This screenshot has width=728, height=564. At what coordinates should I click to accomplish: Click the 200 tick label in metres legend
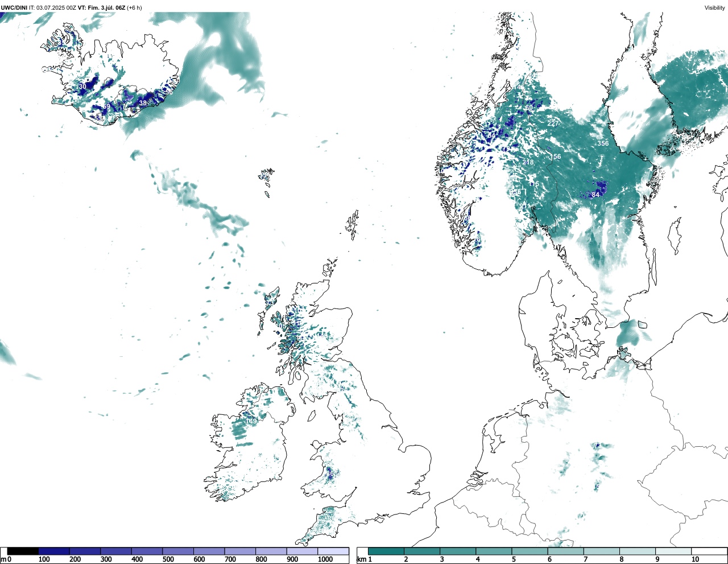tap(75, 559)
